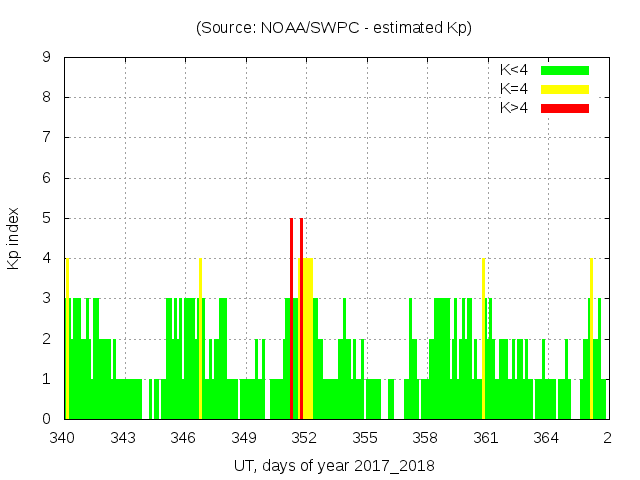
Task: Click the 364 tick label on x-axis
Action: tap(546, 438)
